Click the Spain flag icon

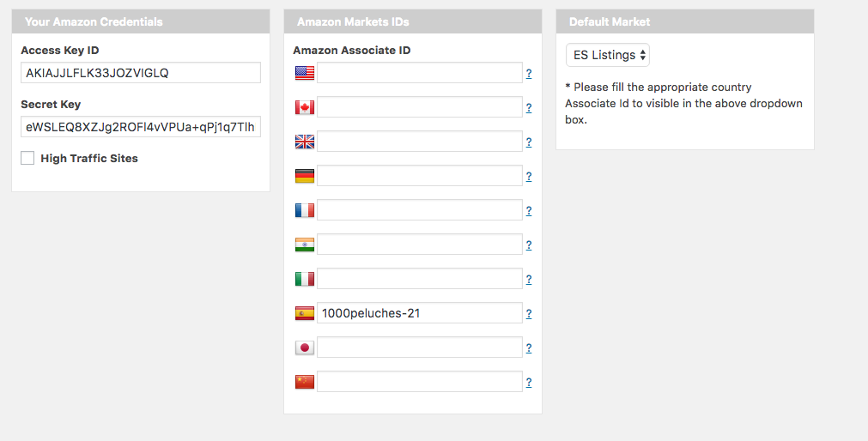pyautogui.click(x=305, y=313)
